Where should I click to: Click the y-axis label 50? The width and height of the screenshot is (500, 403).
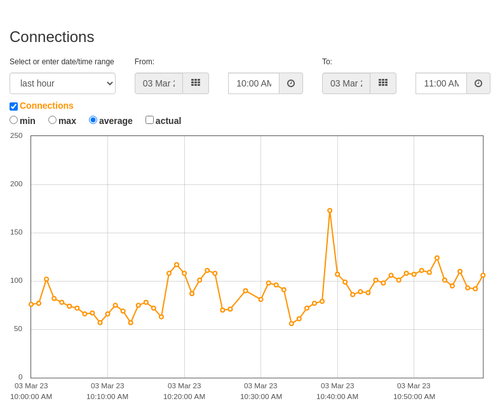point(18,329)
